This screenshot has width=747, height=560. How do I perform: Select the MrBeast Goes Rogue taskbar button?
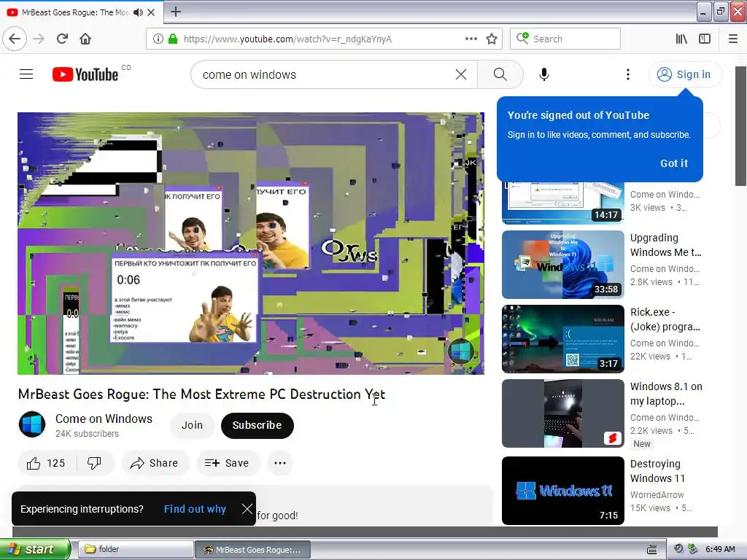click(252, 550)
